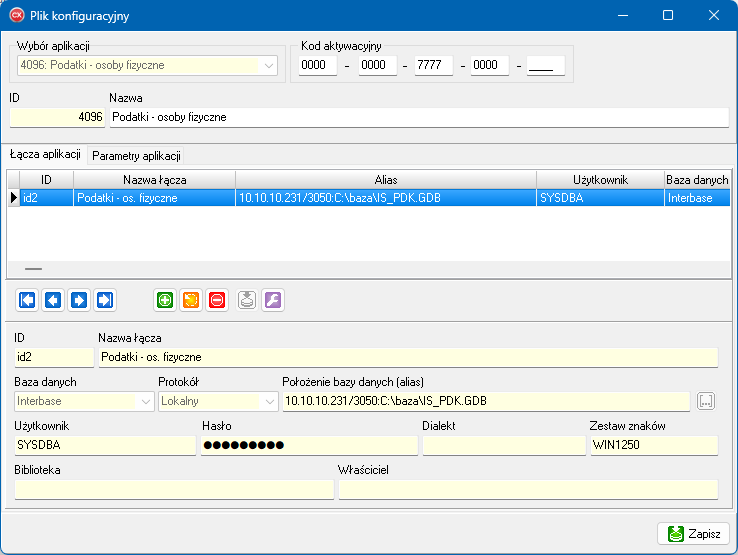Click the Hasło password field
This screenshot has height=555, width=738.
308,445
